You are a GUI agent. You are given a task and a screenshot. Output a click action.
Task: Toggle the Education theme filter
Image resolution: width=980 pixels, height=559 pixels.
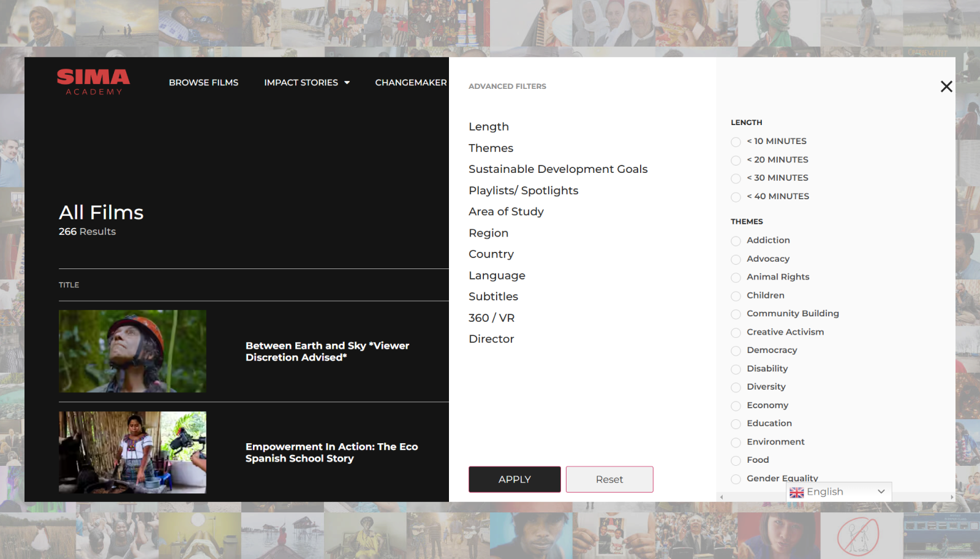(736, 424)
